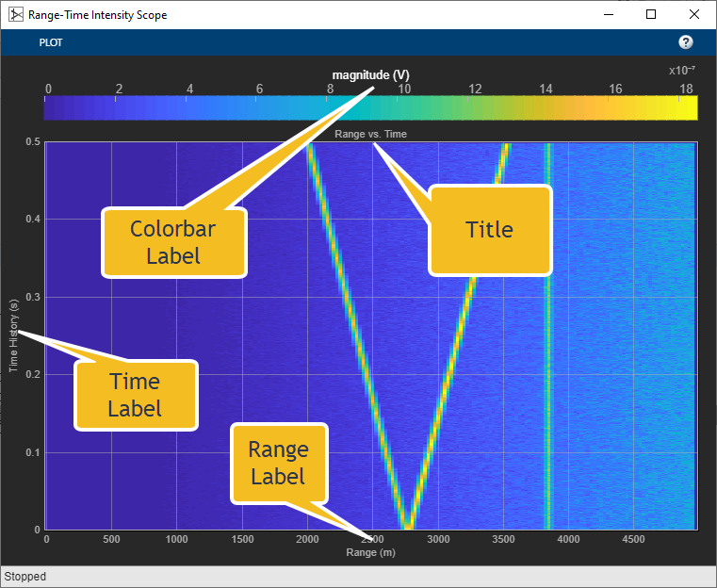Click the colorbar tick value 4
This screenshot has width=717, height=588.
point(189,89)
